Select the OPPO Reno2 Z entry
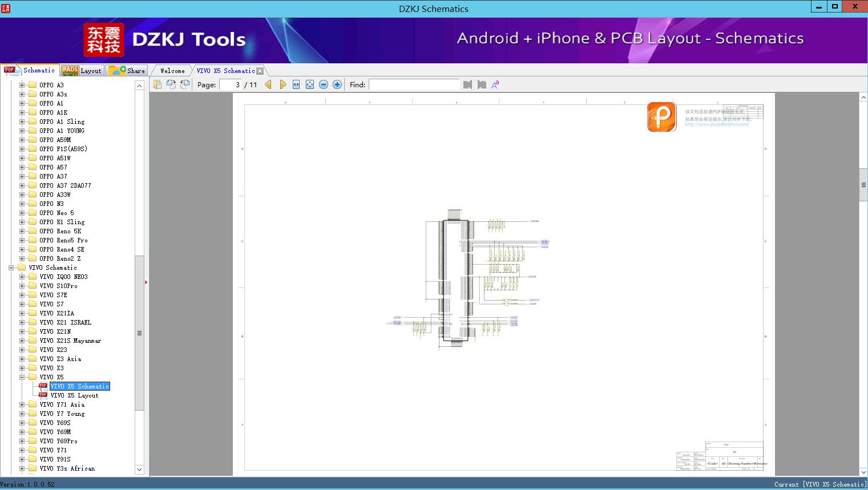Image resolution: width=868 pixels, height=490 pixels. coord(60,258)
